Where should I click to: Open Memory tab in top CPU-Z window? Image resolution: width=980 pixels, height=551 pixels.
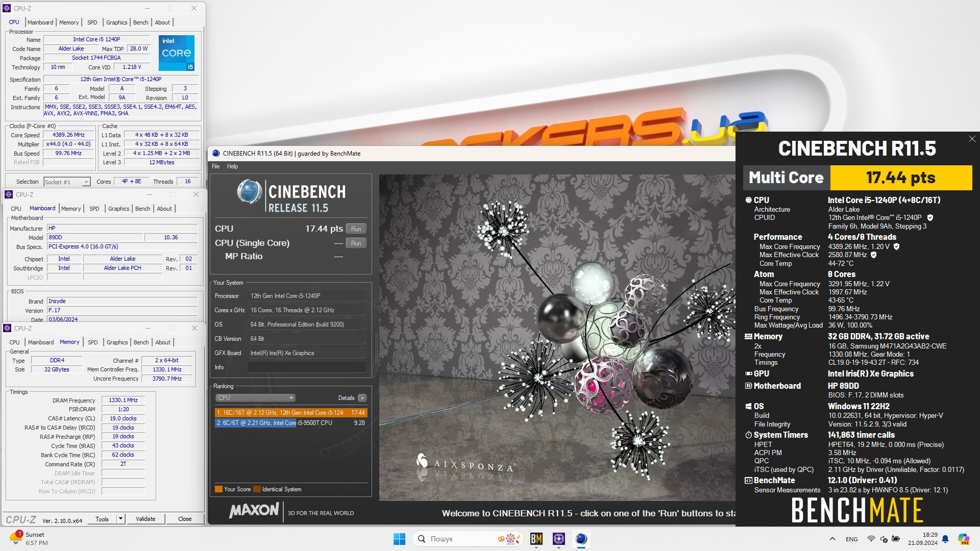coord(69,22)
